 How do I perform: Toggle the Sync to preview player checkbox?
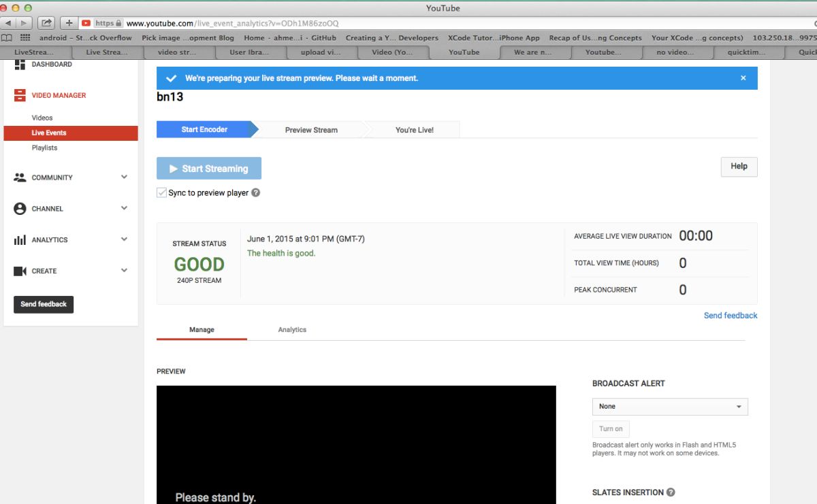(161, 193)
